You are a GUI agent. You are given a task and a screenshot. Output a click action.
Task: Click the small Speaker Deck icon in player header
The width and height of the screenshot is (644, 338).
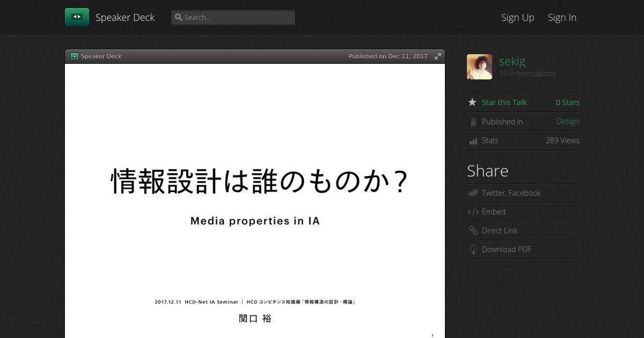point(75,56)
